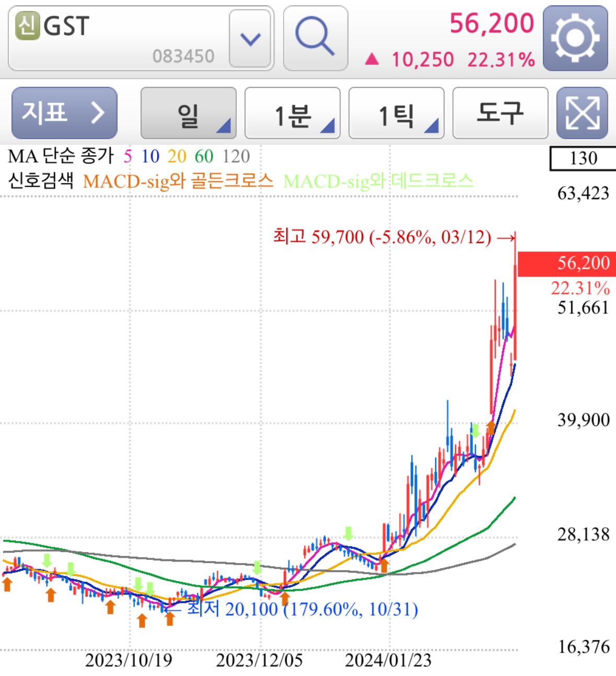
Task: Toggle the 5-day moving average line
Action: [127, 156]
